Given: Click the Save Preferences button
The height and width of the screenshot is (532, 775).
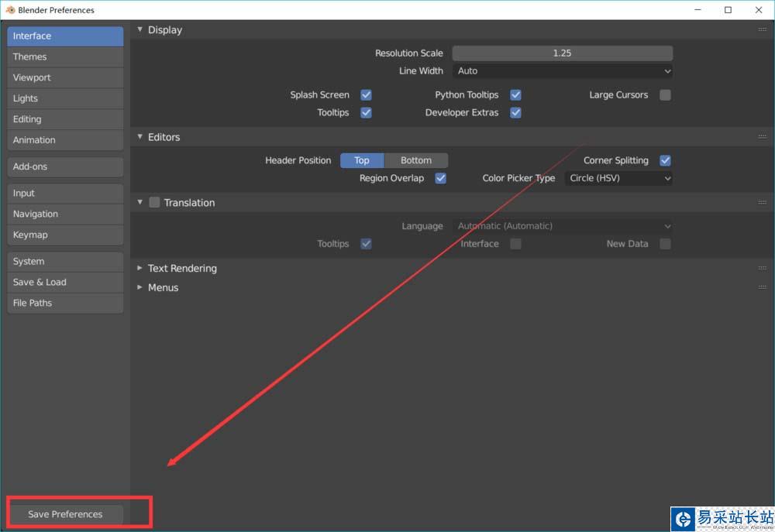Looking at the screenshot, I should point(67,514).
